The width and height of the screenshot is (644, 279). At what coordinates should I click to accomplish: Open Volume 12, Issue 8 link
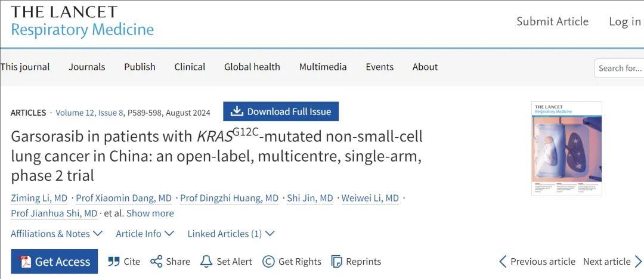(x=89, y=113)
